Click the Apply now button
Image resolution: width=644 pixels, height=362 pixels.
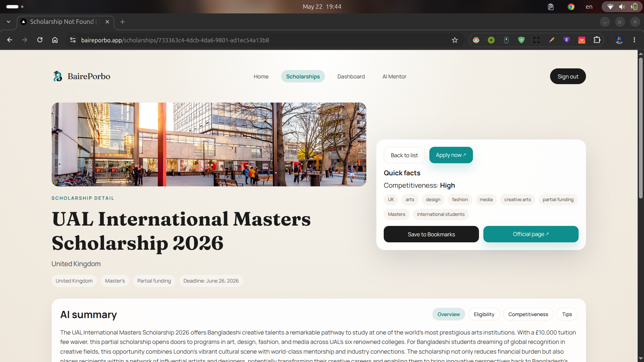[x=451, y=155]
